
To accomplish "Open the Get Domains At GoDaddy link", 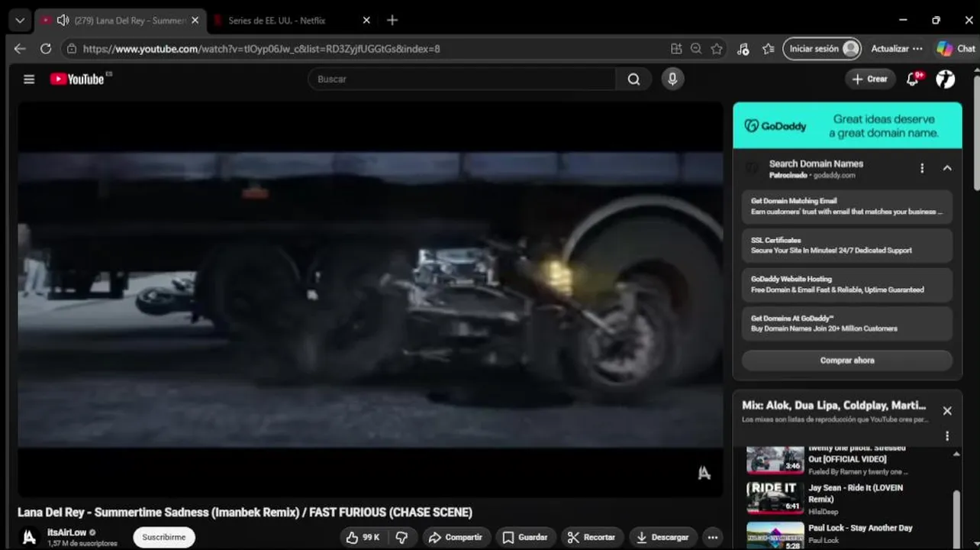I will (x=847, y=323).
